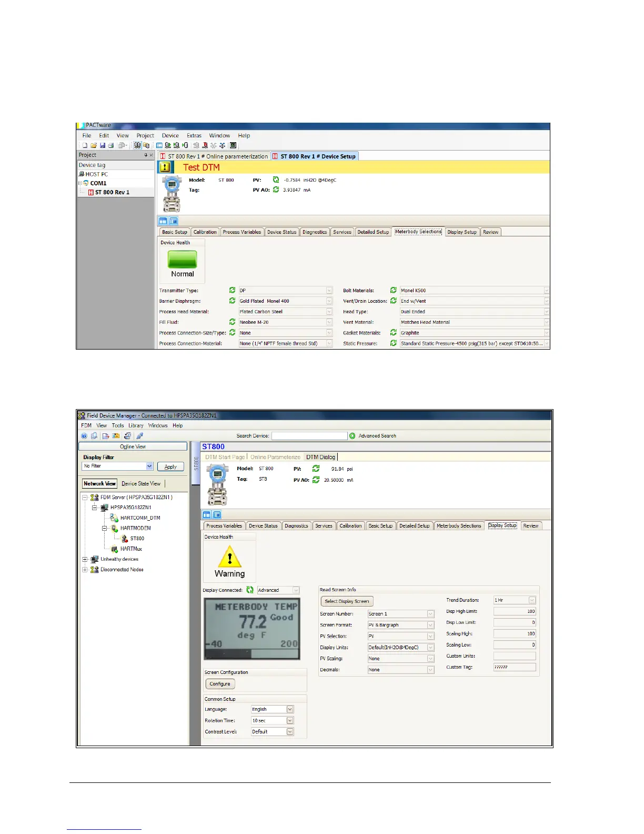Switch to Metarbody Selections tab in FDM
The image size is (644, 834).
click(x=459, y=526)
